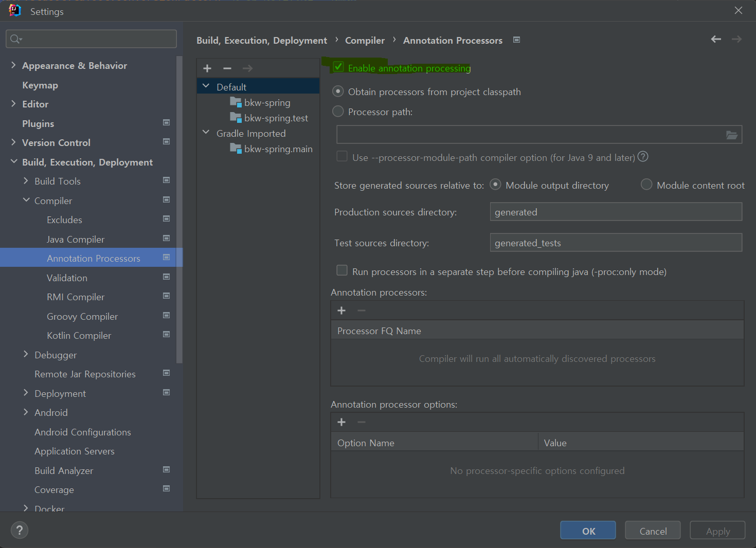Expand the Editor section
Screen dimensions: 756x548
click(13, 103)
